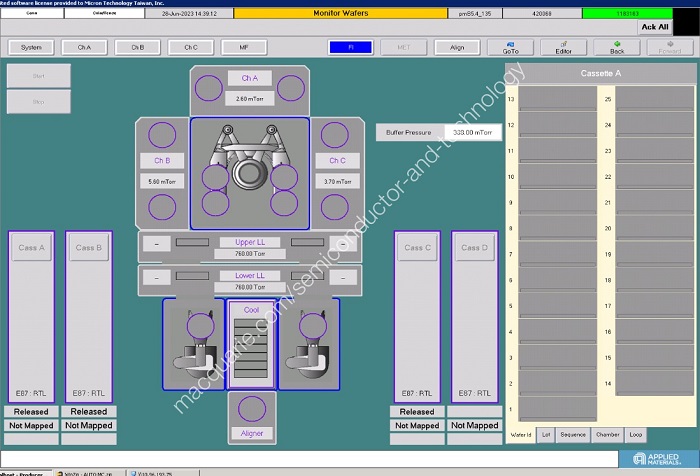700x476 pixels.
Task: Switch to the Chamber tab
Action: click(608, 435)
